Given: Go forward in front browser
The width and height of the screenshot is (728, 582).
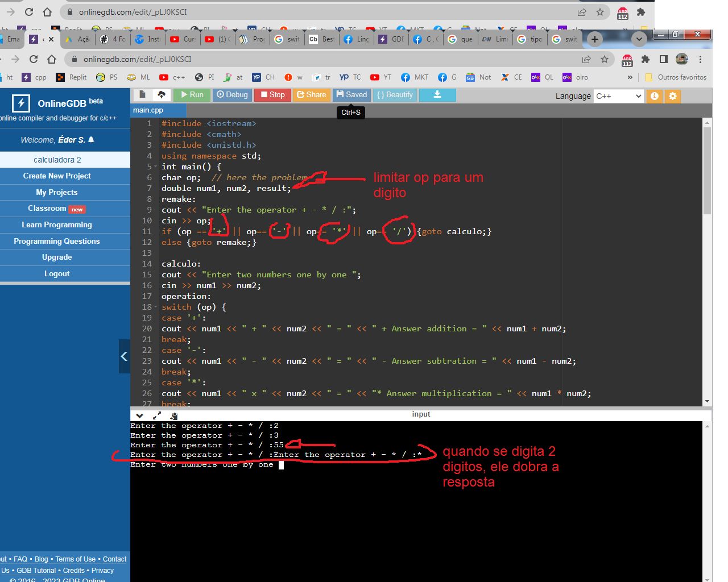Looking at the screenshot, I should pyautogui.click(x=15, y=59).
